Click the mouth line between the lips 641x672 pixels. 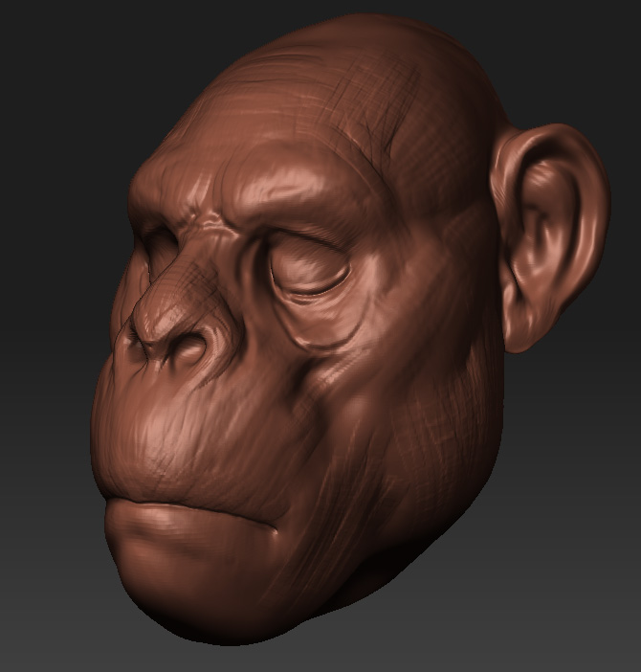click(x=191, y=503)
